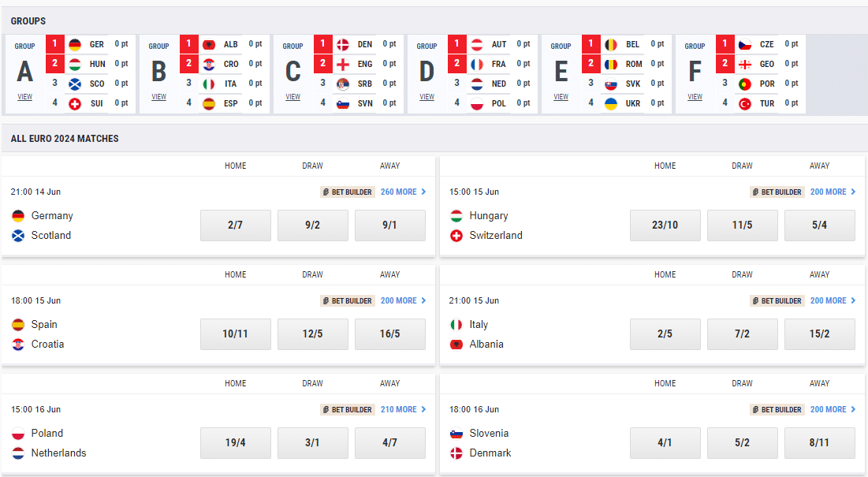868x477 pixels.
Task: Click the Denmark flag in the Slovenia match
Action: (x=458, y=453)
